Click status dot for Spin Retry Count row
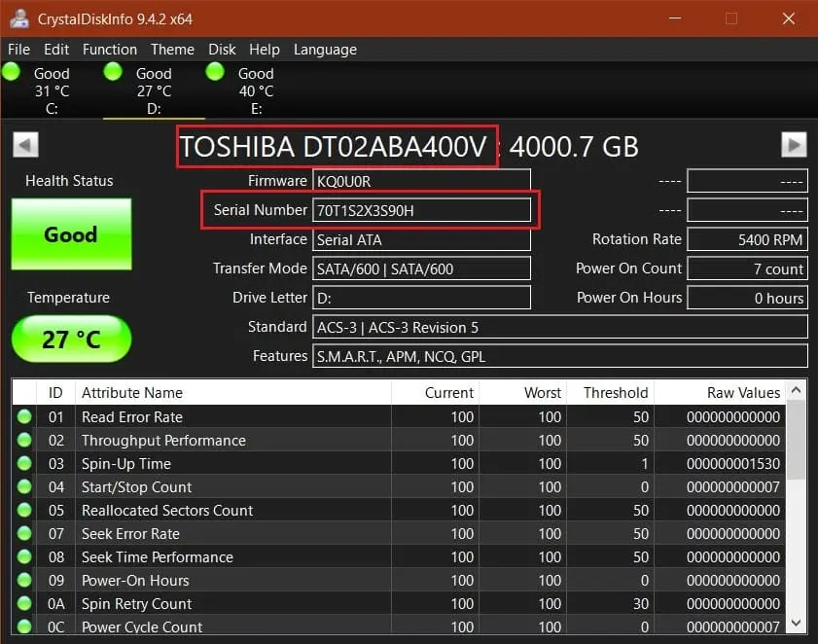818x644 pixels. pyautogui.click(x=24, y=603)
